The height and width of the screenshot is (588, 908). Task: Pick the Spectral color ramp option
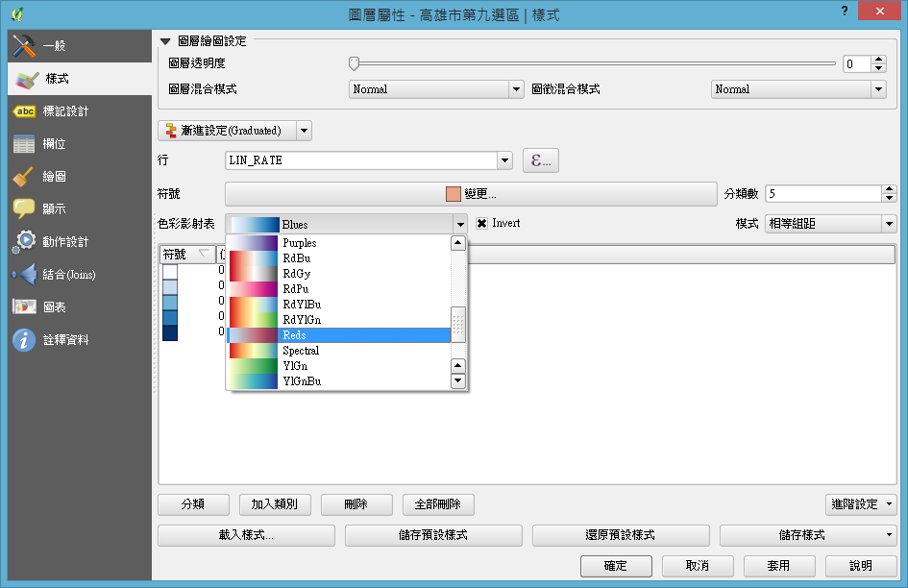[338, 351]
